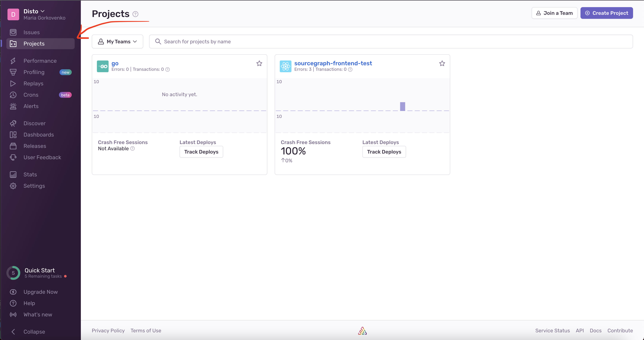Click the Sentry logo in the footer
The width and height of the screenshot is (644, 340).
(x=362, y=331)
